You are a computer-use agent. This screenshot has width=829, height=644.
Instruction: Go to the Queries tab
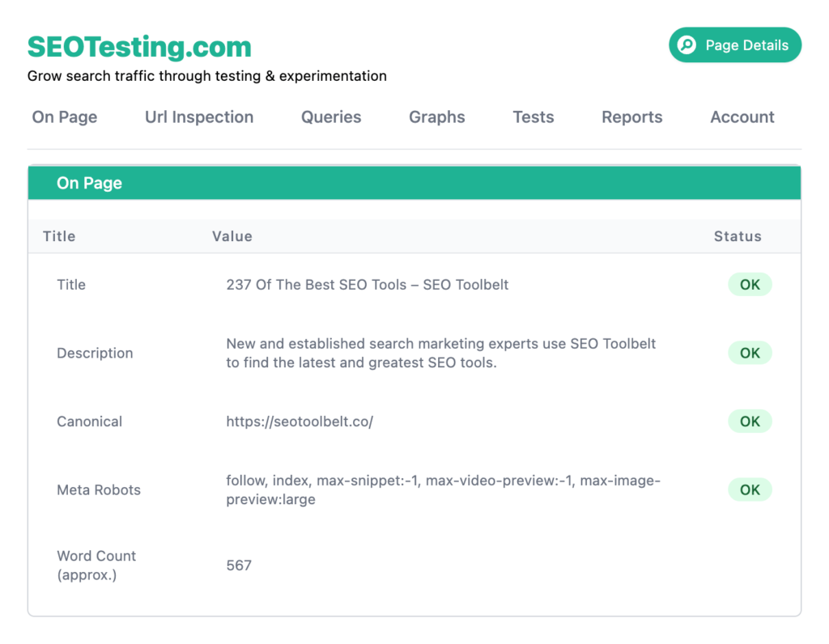(x=331, y=117)
